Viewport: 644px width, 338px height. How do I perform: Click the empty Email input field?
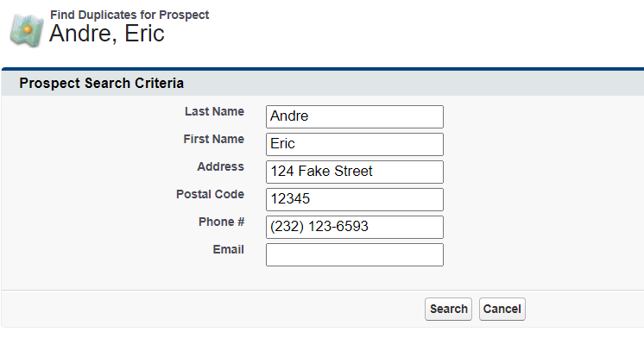coord(355,254)
